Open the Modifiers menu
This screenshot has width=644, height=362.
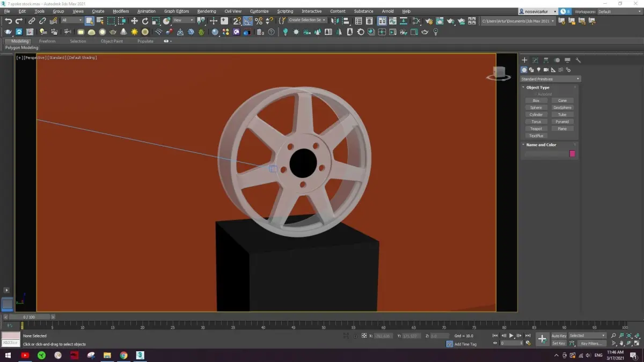121,11
